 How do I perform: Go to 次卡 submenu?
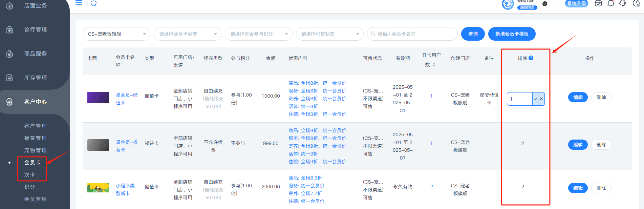coord(29,175)
